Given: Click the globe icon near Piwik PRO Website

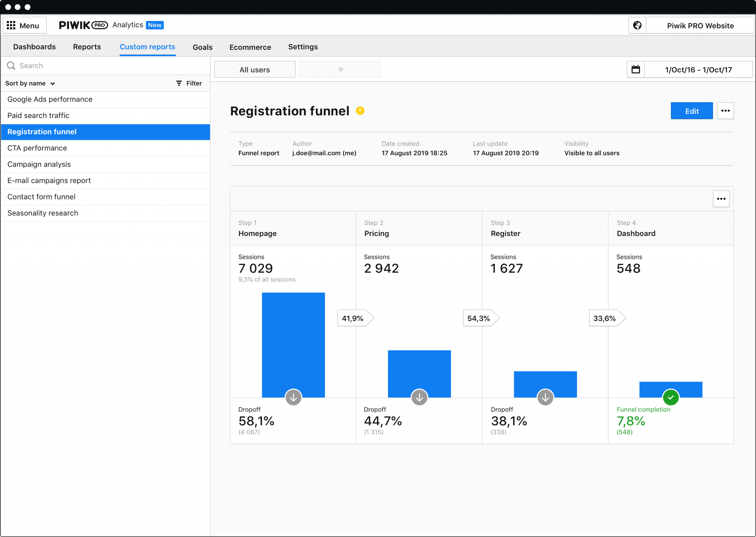Looking at the screenshot, I should point(638,25).
